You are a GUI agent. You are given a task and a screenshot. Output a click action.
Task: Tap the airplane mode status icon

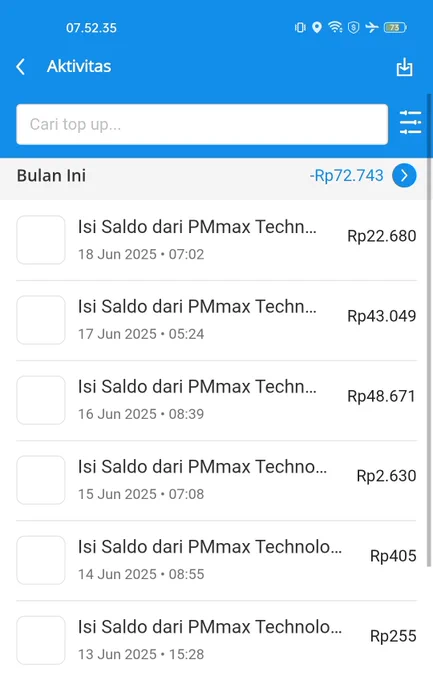[372, 27]
